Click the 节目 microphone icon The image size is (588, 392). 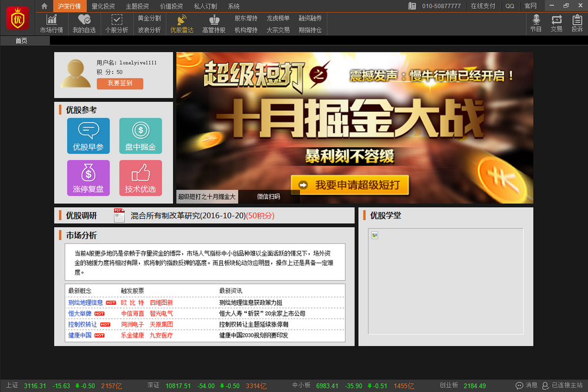pyautogui.click(x=536, y=24)
